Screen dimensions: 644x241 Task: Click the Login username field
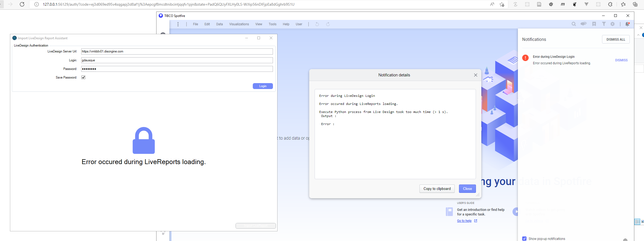(177, 60)
